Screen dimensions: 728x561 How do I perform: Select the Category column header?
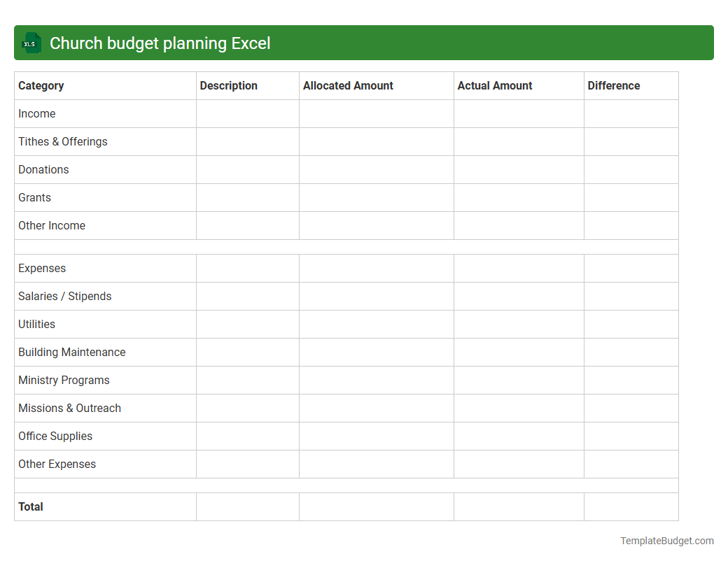(x=41, y=85)
